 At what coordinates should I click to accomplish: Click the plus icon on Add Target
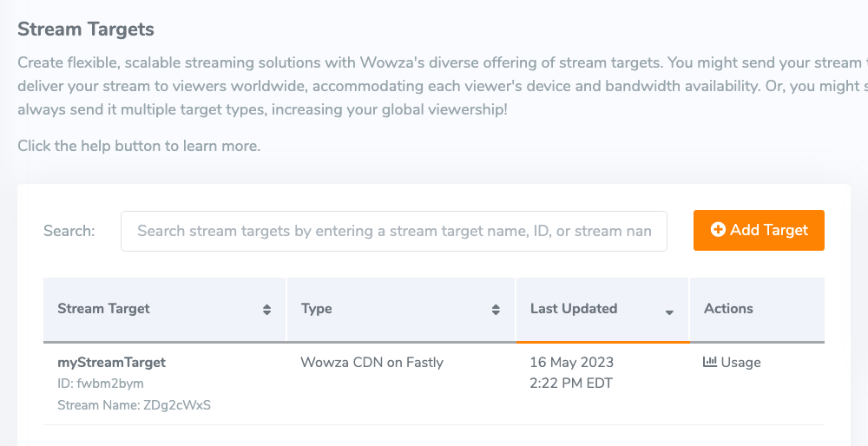[718, 230]
